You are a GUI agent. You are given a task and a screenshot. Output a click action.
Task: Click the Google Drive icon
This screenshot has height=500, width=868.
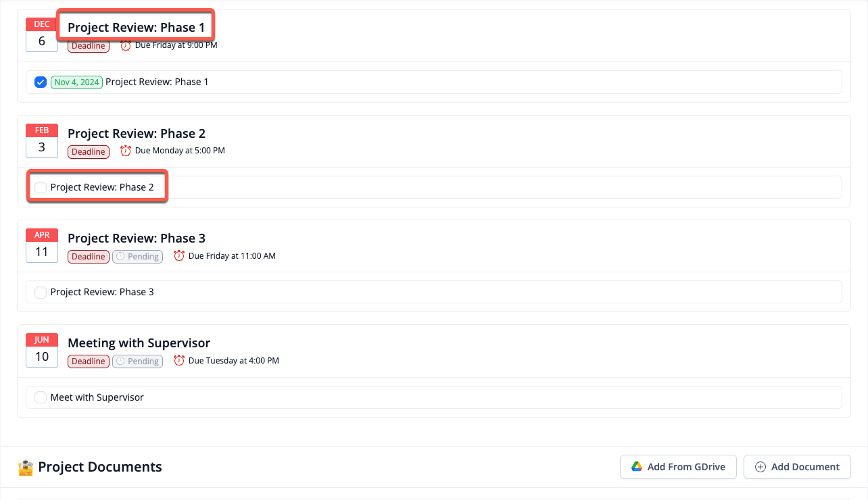[636, 467]
